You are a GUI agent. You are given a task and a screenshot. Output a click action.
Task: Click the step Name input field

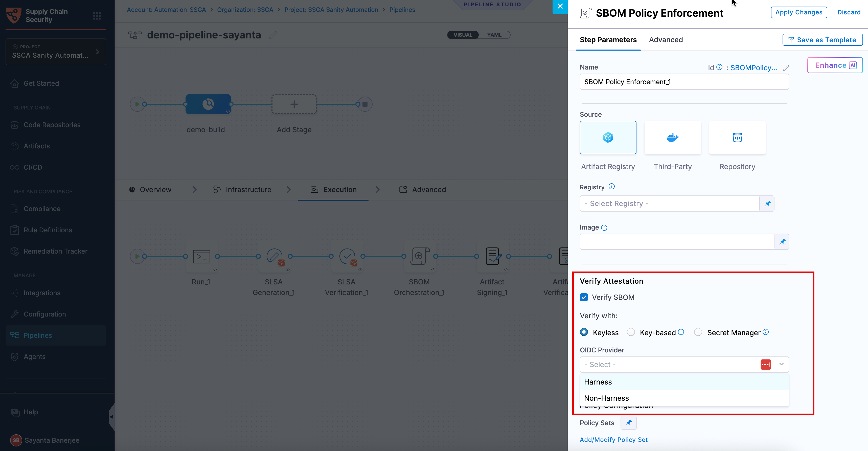684,82
